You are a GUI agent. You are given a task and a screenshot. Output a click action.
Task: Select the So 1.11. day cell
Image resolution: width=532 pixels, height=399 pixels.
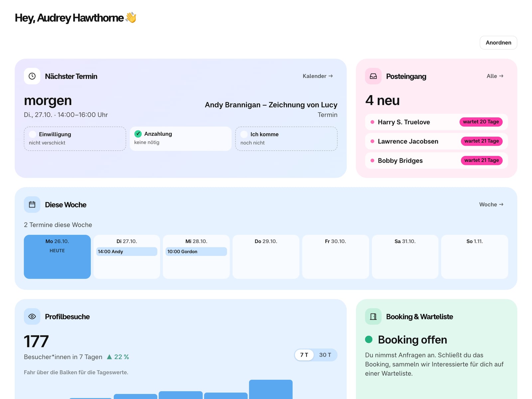coord(474,257)
